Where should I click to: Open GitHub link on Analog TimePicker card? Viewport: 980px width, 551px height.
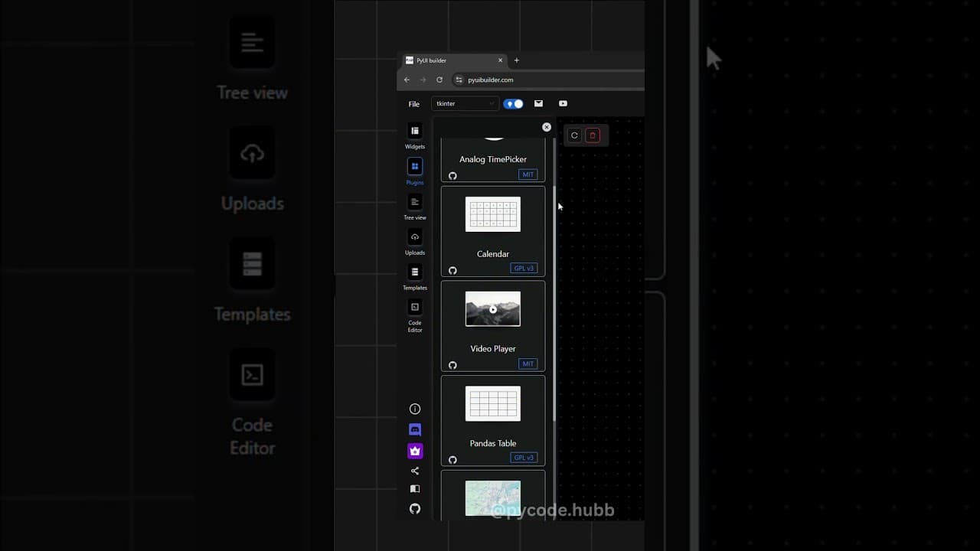point(452,176)
